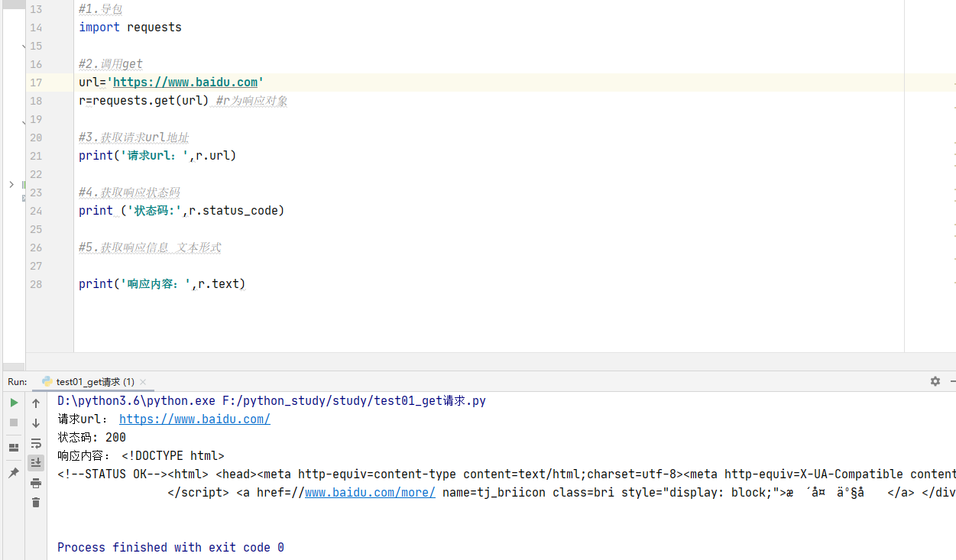Screen dimensions: 956x560
Task: Click the Python icon on the run tab
Action: pos(47,381)
